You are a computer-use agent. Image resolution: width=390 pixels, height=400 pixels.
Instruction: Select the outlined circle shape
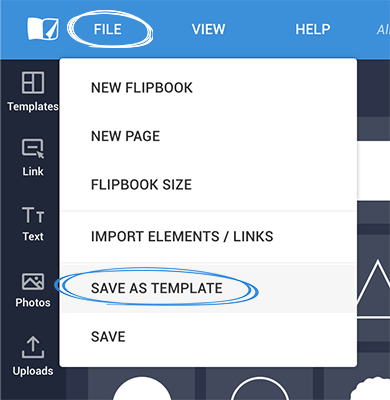260,388
